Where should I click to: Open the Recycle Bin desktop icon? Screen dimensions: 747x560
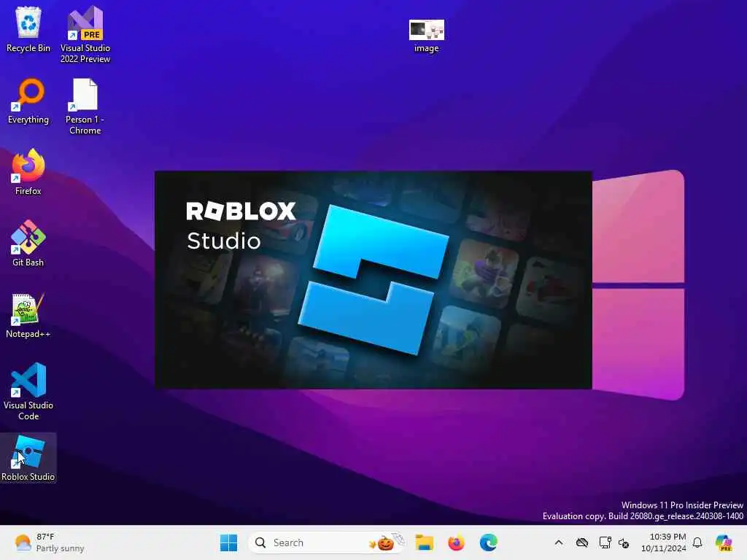pyautogui.click(x=28, y=29)
